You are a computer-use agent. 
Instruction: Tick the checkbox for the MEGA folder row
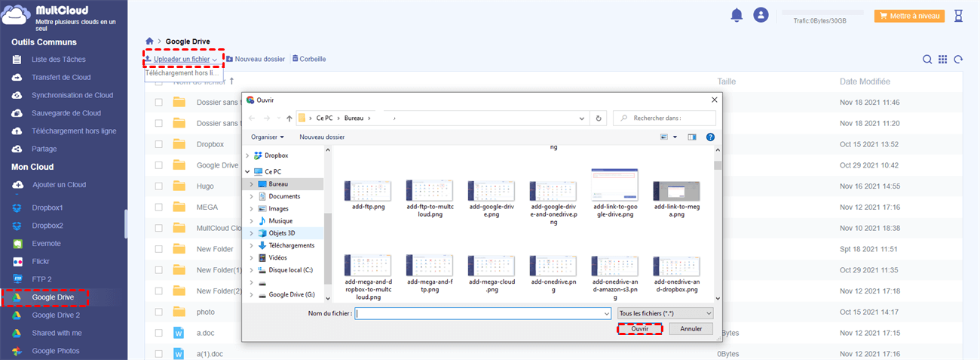[x=159, y=207]
